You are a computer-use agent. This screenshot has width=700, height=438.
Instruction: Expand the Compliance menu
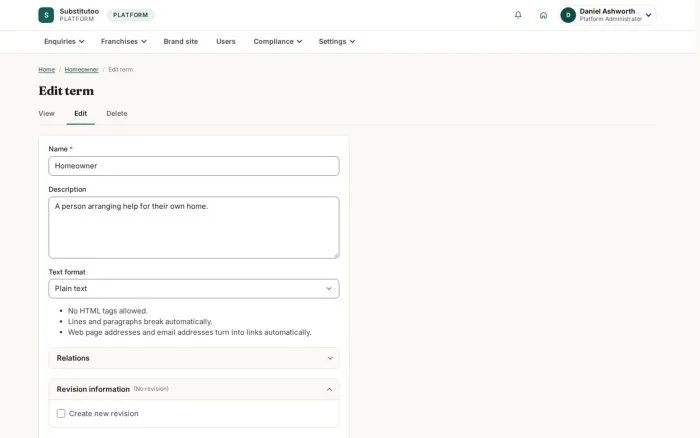[x=278, y=42]
